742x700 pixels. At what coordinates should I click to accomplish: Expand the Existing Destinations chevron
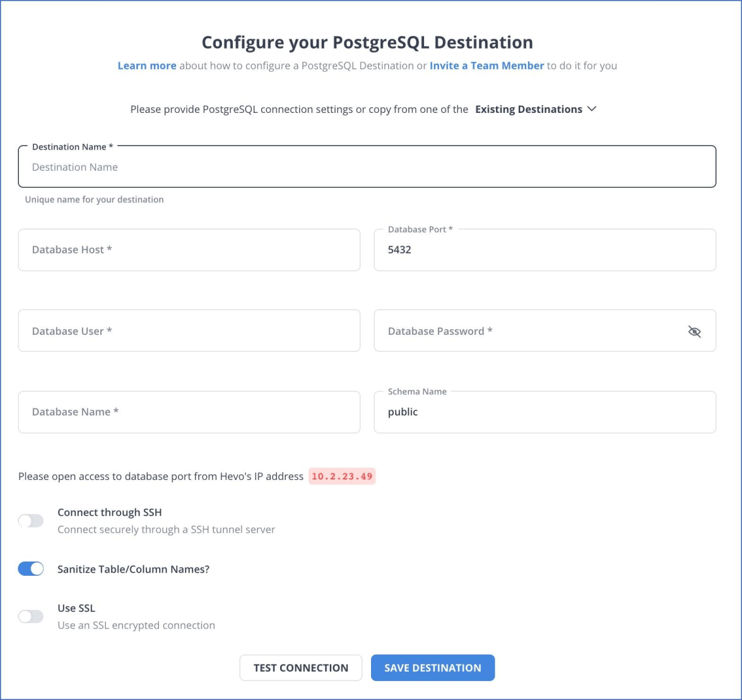(x=592, y=108)
